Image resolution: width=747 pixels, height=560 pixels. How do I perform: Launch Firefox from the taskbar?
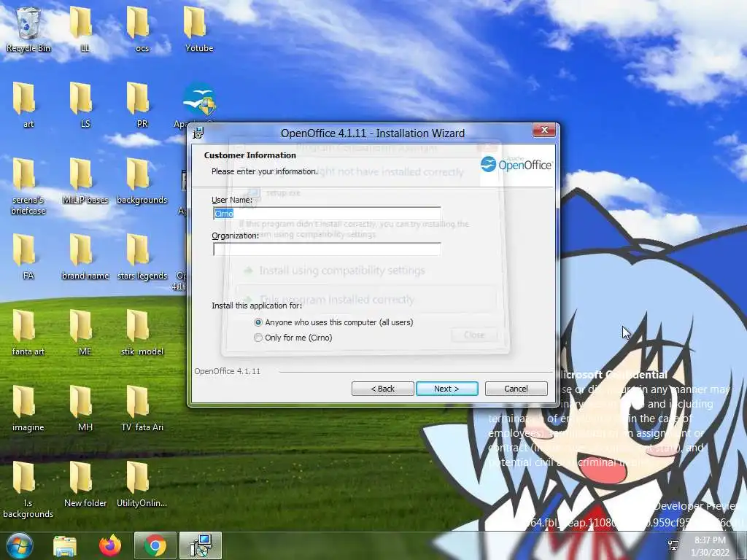click(x=110, y=545)
